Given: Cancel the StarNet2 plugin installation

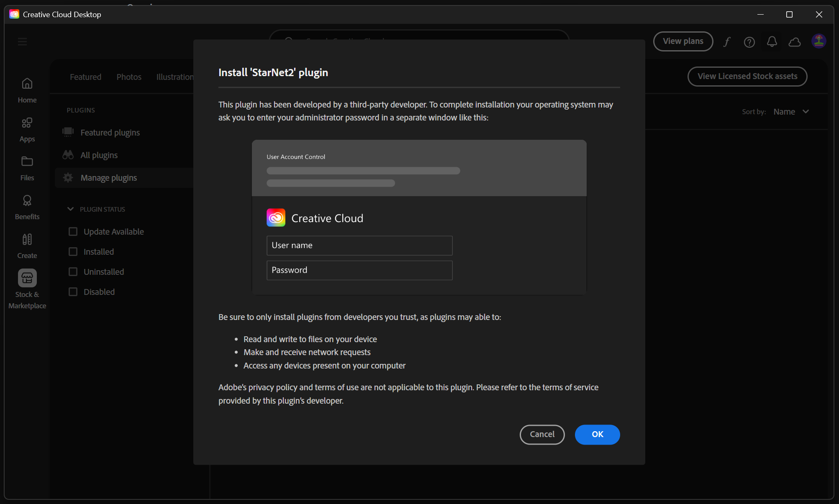Looking at the screenshot, I should [542, 434].
